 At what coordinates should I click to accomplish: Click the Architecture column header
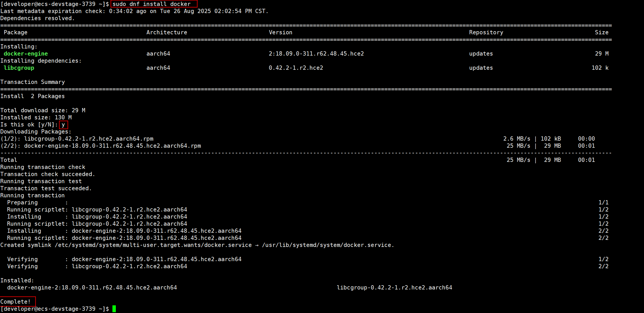pos(167,32)
